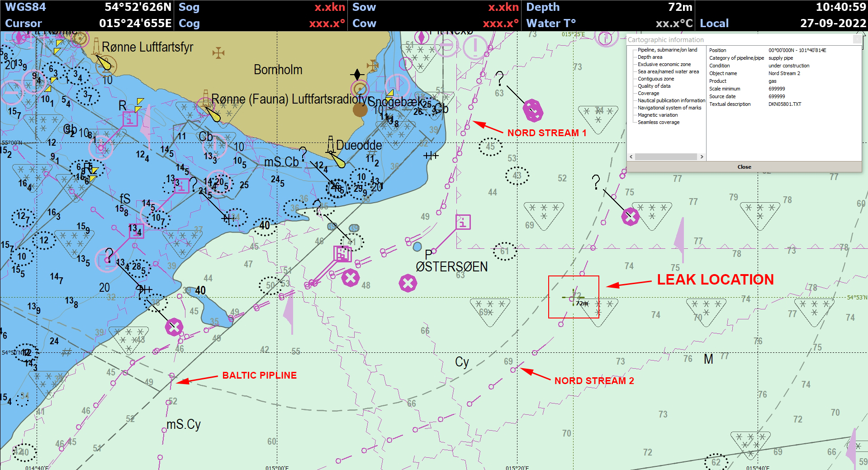The height and width of the screenshot is (470, 868).
Task: Click the Close button in Cartographic information
Action: click(744, 167)
